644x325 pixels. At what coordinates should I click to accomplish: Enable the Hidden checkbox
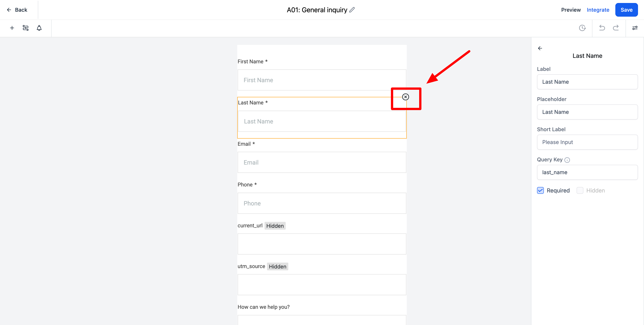pos(580,190)
